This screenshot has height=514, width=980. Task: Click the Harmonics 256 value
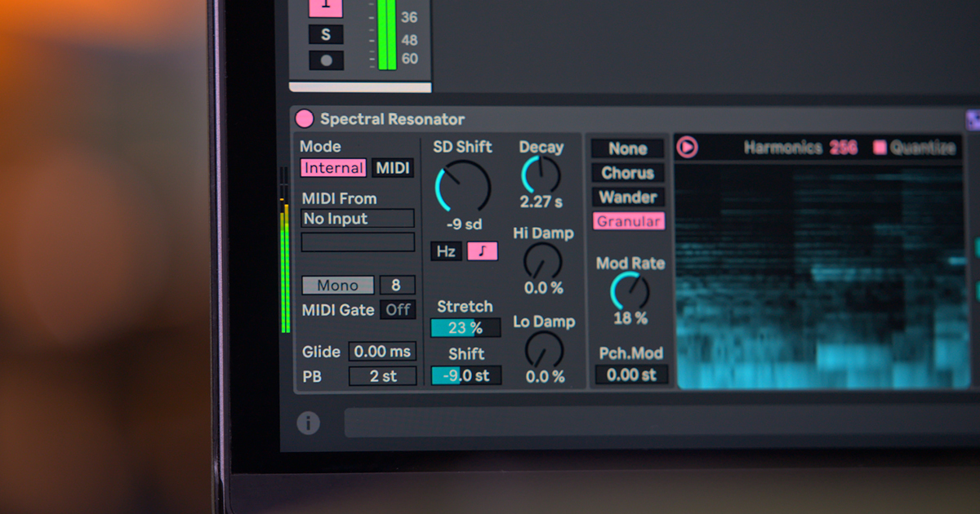[x=844, y=148]
